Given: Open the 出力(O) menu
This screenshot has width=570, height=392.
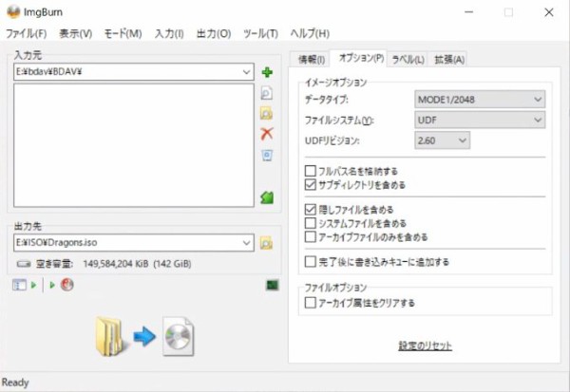Looking at the screenshot, I should [x=214, y=34].
